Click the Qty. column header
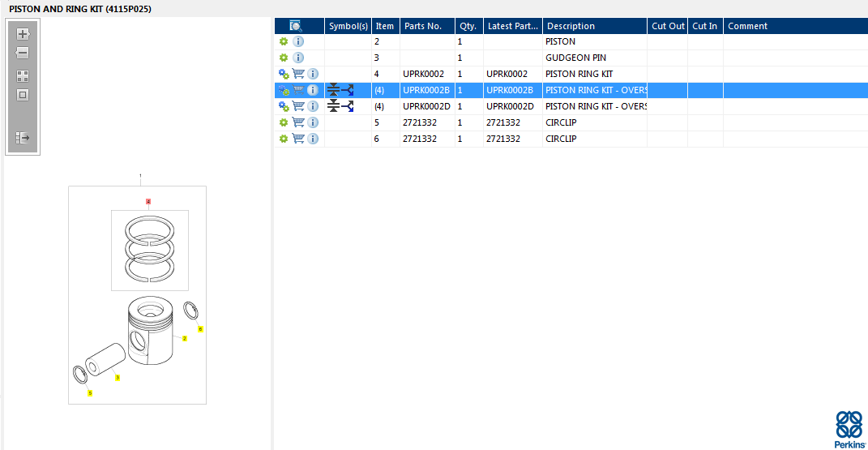Image resolution: width=868 pixels, height=450 pixels. 468,26
